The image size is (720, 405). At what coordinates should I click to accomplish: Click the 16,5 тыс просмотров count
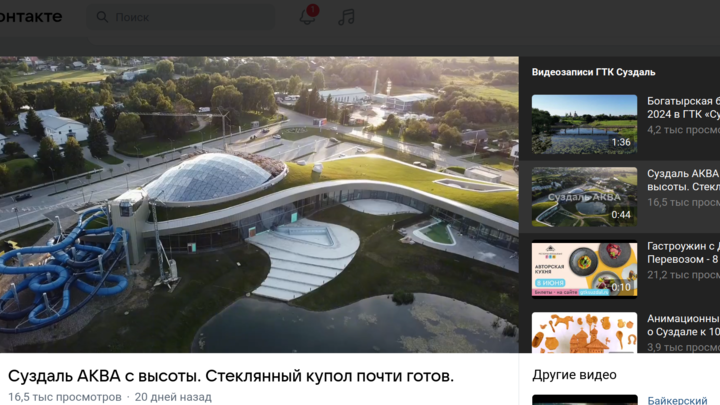tap(65, 397)
